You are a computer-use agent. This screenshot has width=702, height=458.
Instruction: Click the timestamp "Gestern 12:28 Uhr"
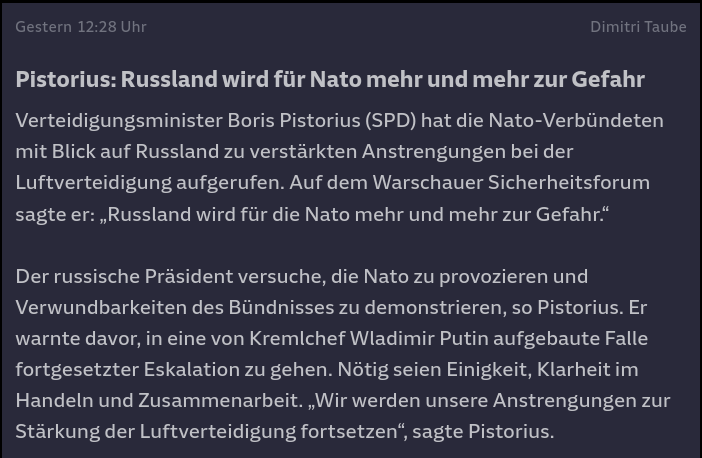(81, 27)
